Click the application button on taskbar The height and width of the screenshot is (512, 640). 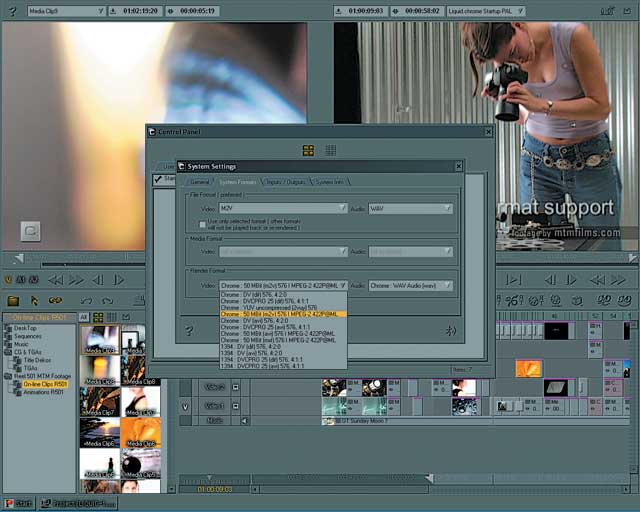[78, 503]
